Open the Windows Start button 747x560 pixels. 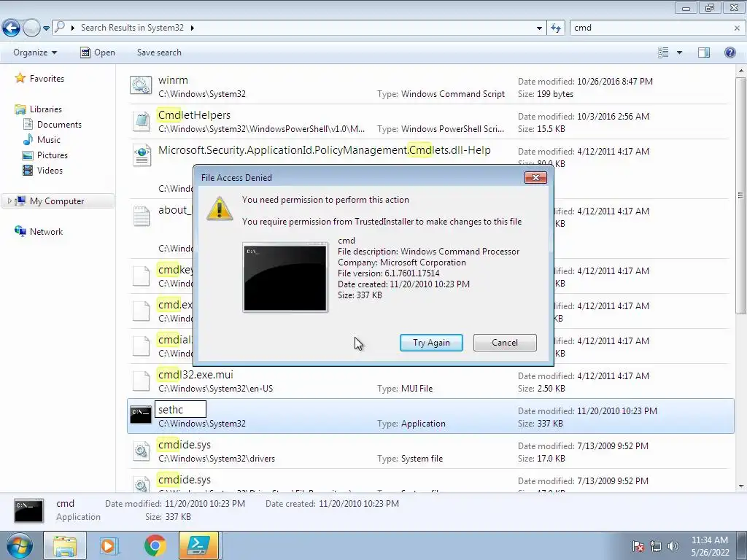19,545
